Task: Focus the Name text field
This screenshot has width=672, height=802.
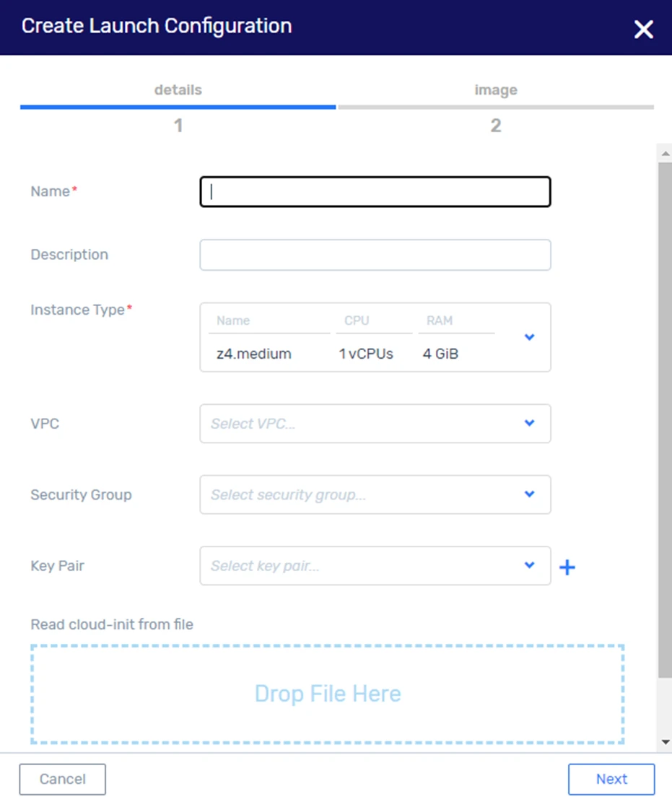Action: tap(375, 192)
